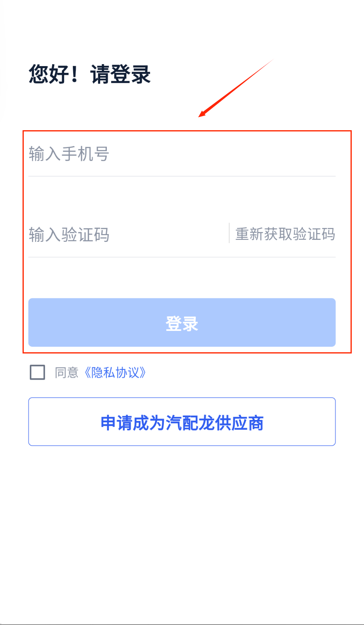Open the 《隐私协议》 link
Image resolution: width=364 pixels, height=625 pixels.
(x=115, y=372)
